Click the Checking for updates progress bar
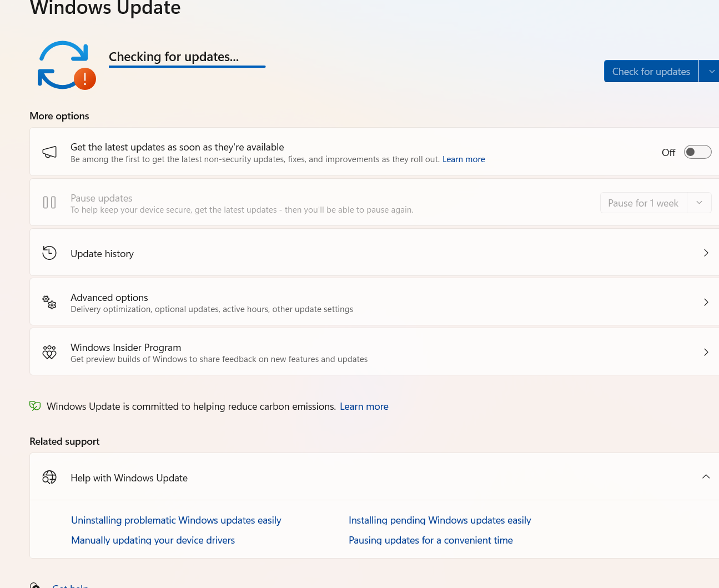Image resolution: width=719 pixels, height=588 pixels. [187, 67]
